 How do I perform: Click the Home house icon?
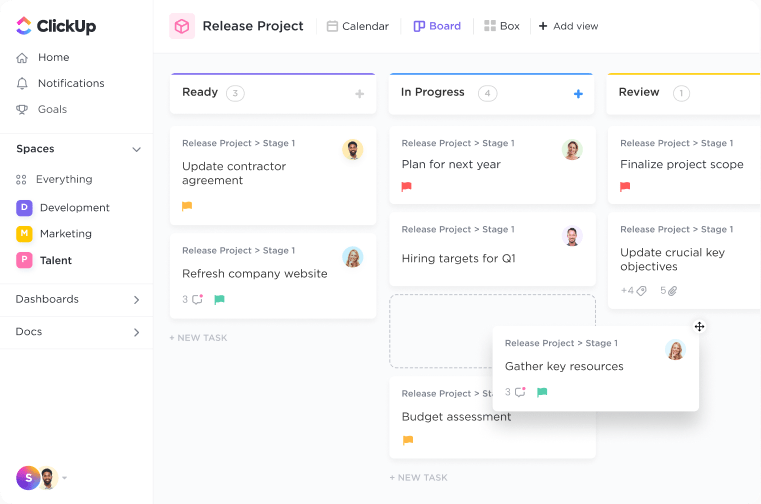point(22,58)
